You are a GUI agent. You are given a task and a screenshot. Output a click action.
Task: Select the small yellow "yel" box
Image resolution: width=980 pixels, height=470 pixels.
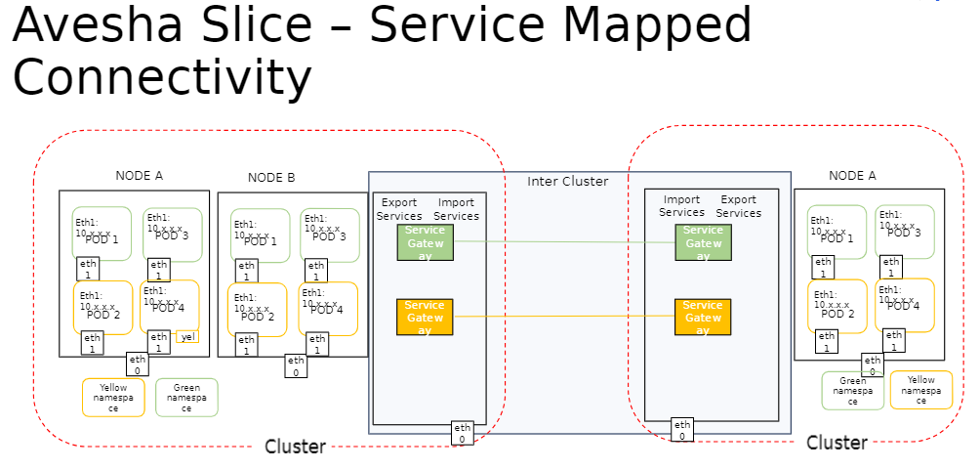coord(187,337)
